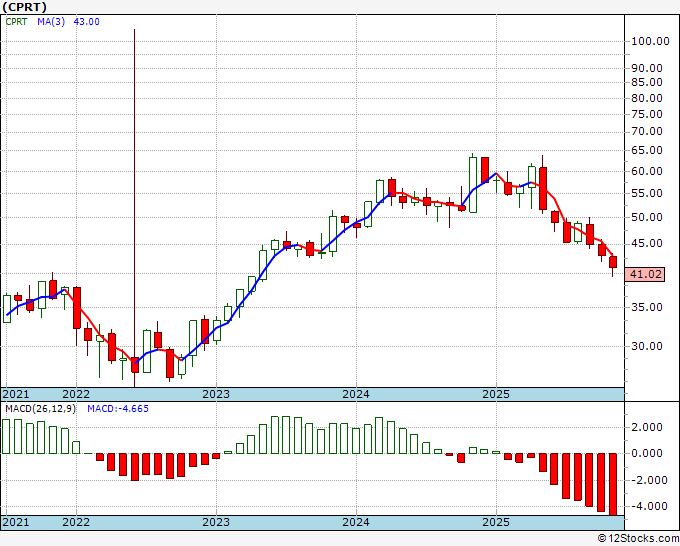
Task: Click the 2023 label on MACD axis
Action: (216, 522)
